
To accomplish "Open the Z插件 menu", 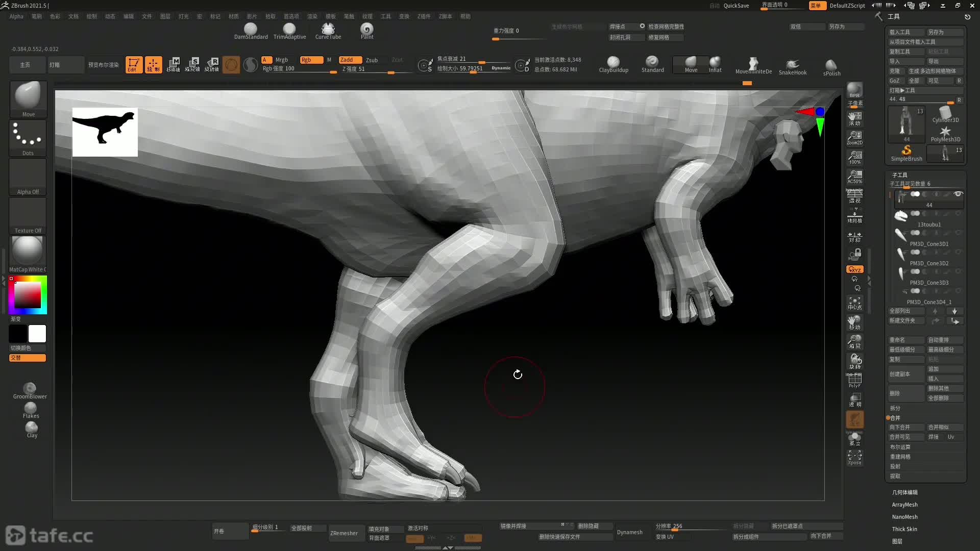I will [424, 16].
